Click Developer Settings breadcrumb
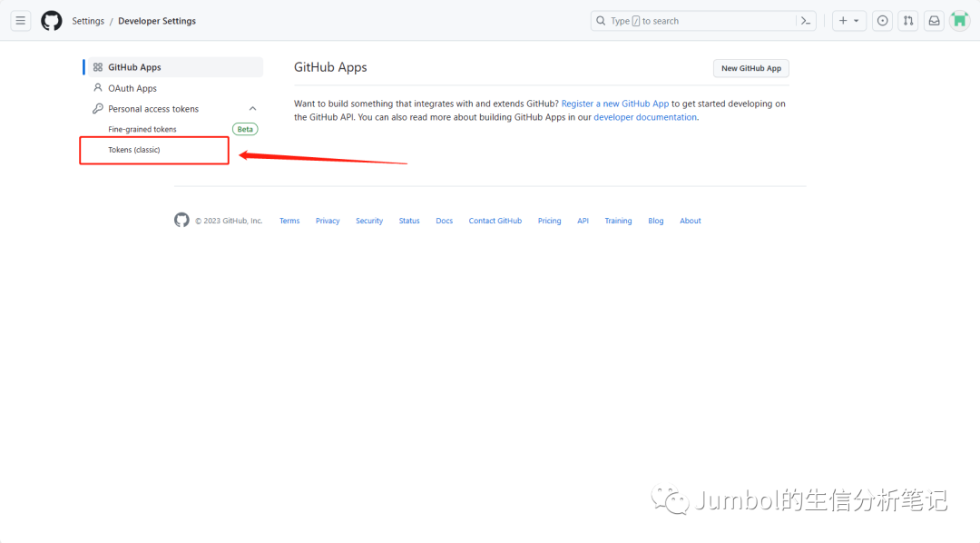 tap(157, 21)
